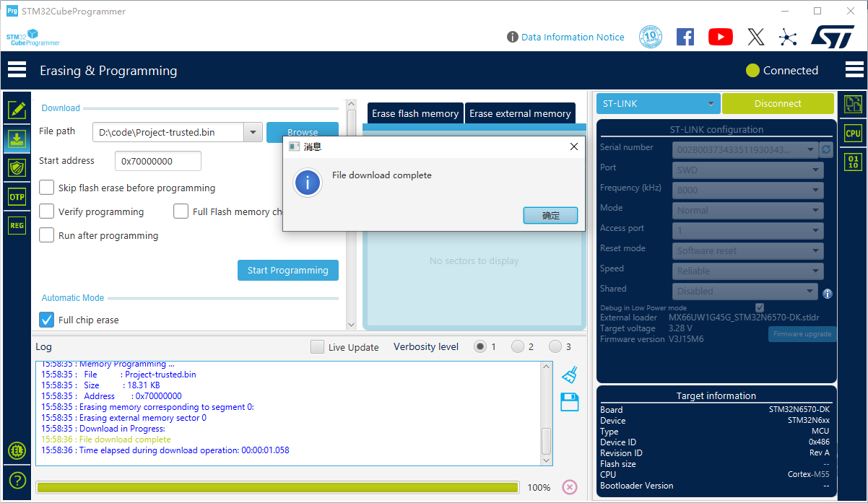This screenshot has height=503, width=868.
Task: Toggle Debug in Low Power mode checkbox
Action: tap(760, 307)
